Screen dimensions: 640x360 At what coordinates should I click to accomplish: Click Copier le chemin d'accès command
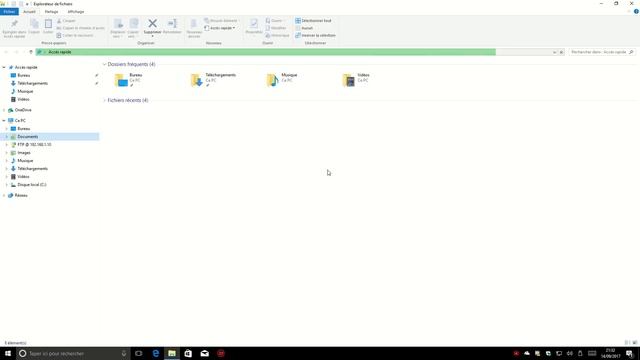click(80, 28)
